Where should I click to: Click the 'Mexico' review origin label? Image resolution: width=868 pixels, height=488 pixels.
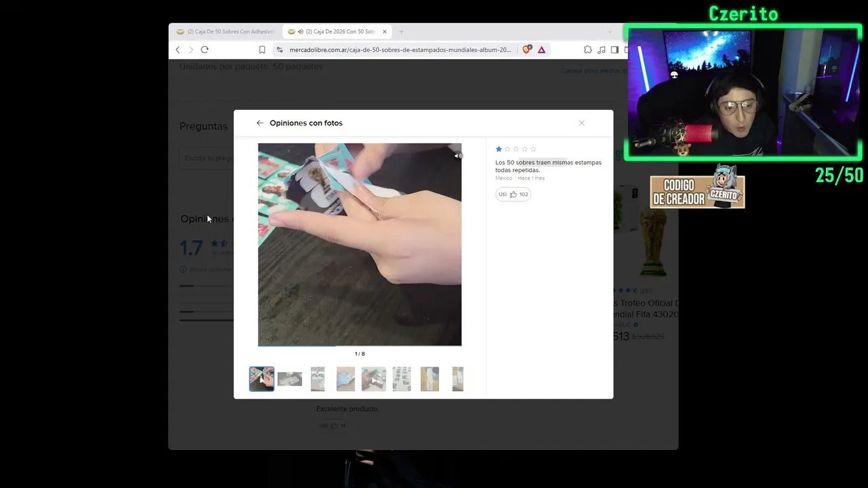point(504,178)
